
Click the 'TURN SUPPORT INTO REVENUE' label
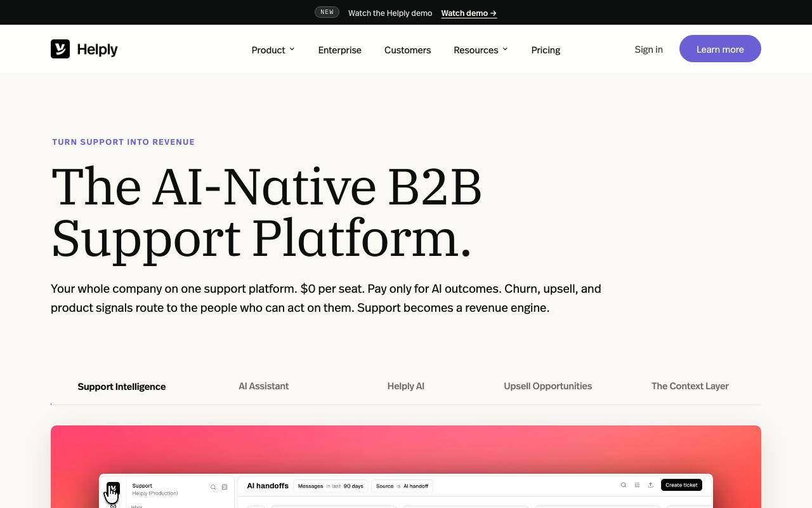coord(123,142)
